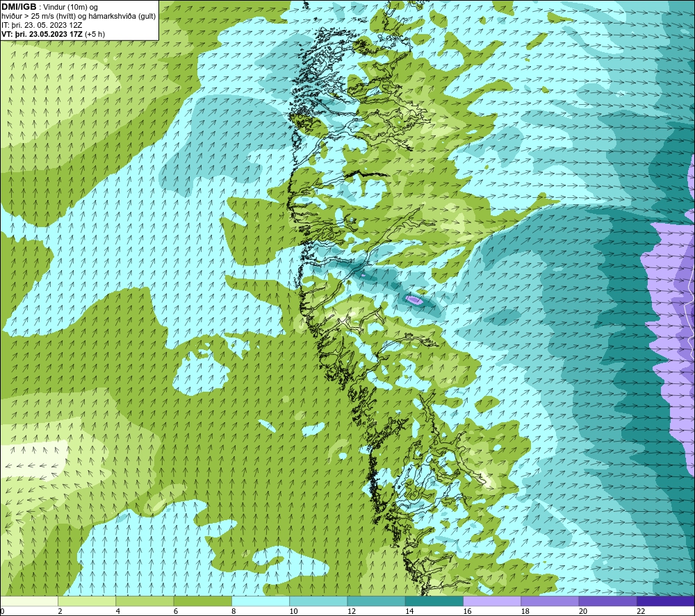Click the 14–16 m/s dark teal legend swatch
Viewport: 695px width, 616px height.
pyautogui.click(x=434, y=601)
